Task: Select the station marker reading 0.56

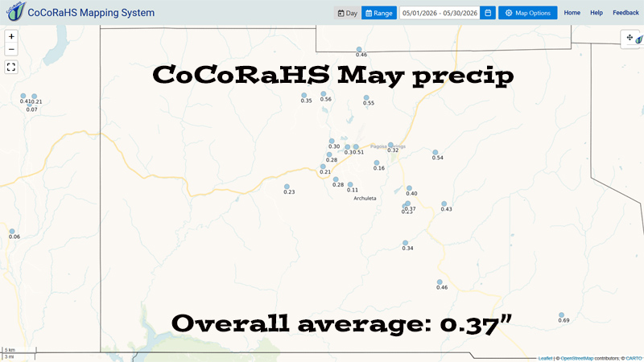Action: (324, 94)
